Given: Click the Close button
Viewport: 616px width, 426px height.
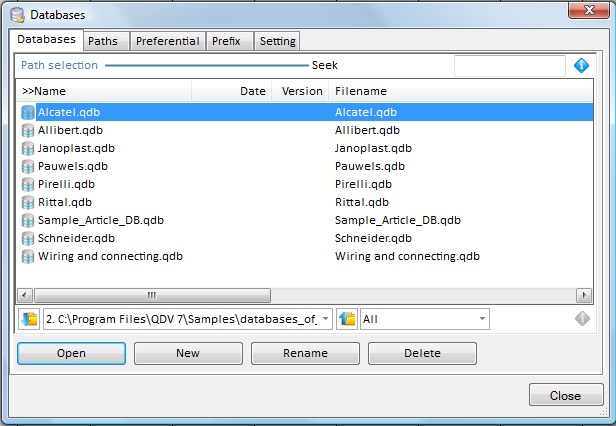Looking at the screenshot, I should point(566,395).
